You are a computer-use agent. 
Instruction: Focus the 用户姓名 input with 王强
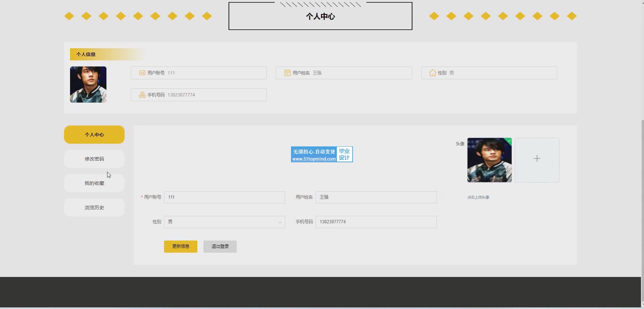pos(376,197)
